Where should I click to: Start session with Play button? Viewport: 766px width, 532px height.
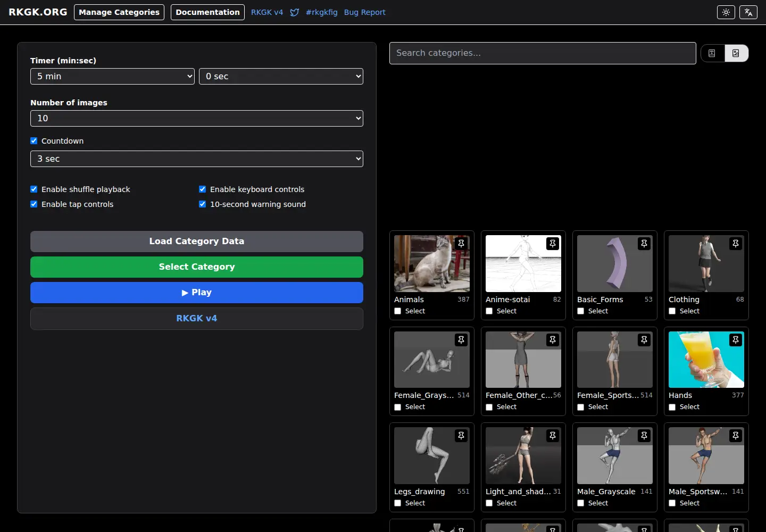pyautogui.click(x=197, y=293)
